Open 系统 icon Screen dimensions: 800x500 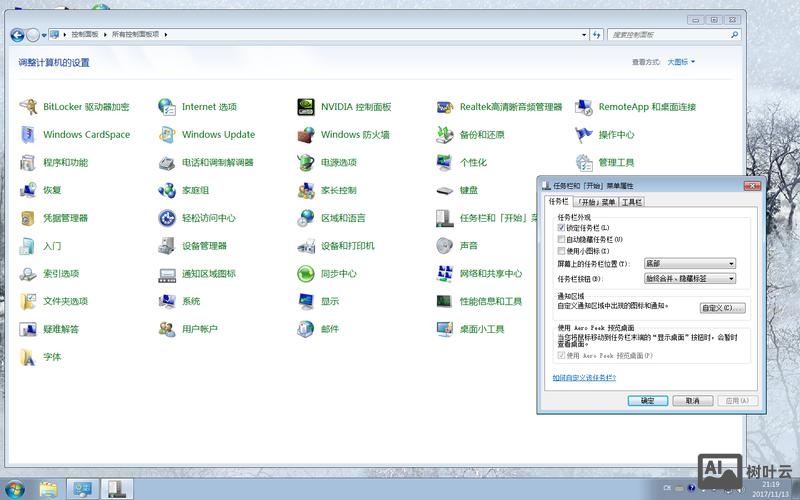tap(167, 302)
